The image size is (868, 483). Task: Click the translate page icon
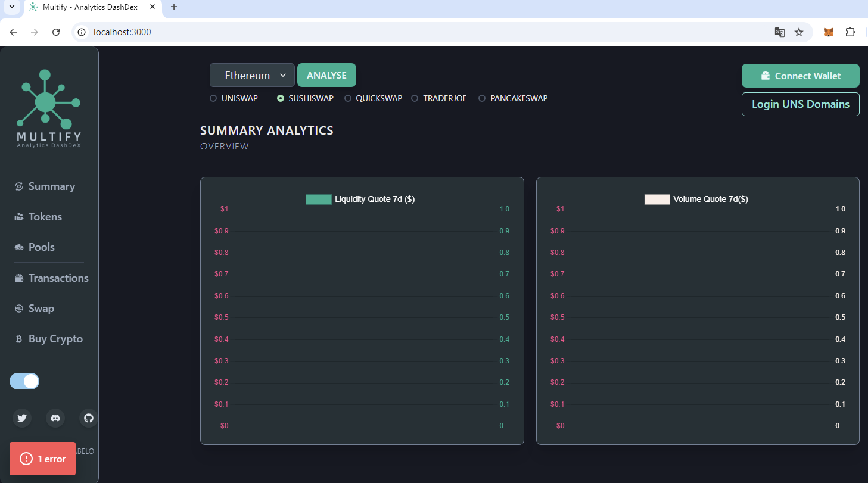coord(780,32)
